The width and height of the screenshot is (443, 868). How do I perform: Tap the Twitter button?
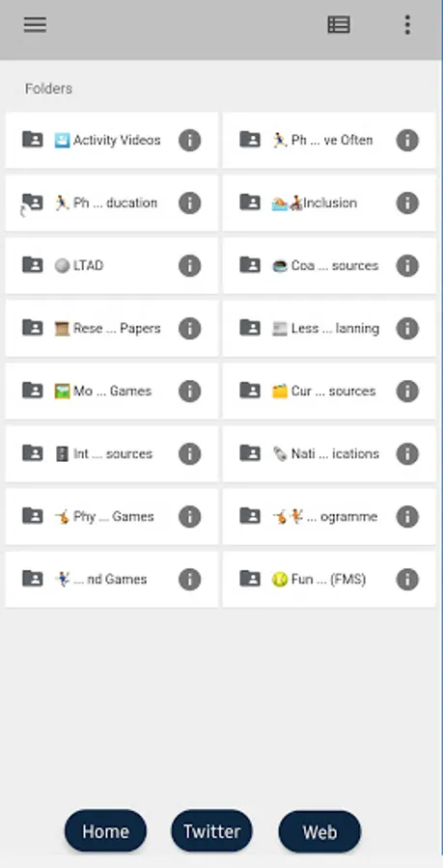pyautogui.click(x=212, y=831)
